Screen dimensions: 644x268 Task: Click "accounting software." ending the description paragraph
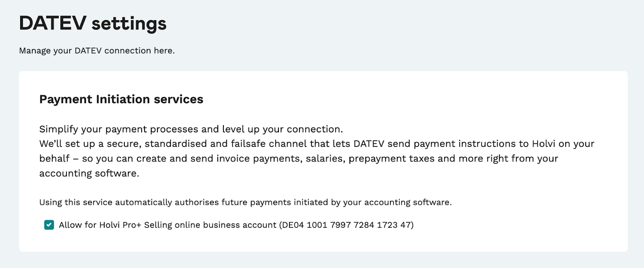pyautogui.click(x=89, y=173)
